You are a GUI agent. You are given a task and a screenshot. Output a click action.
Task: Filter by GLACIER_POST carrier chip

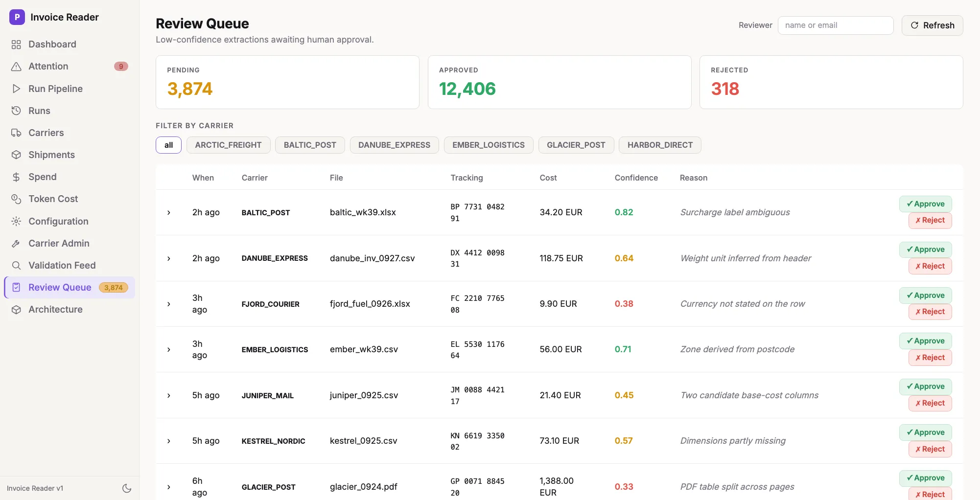(x=576, y=145)
